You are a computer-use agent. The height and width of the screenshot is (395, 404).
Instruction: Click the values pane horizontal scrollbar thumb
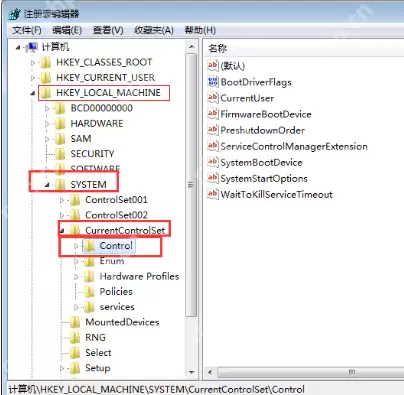[310, 372]
